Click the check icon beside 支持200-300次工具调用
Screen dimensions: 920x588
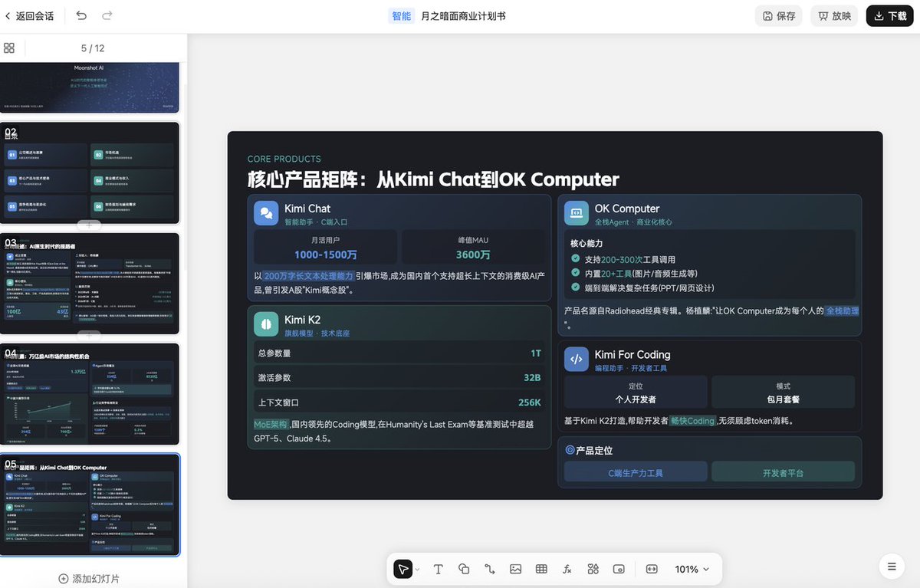[576, 259]
